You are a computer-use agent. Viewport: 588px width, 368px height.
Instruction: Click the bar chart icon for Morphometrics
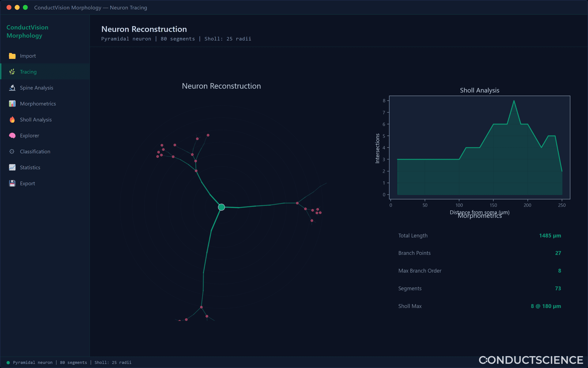(x=12, y=104)
